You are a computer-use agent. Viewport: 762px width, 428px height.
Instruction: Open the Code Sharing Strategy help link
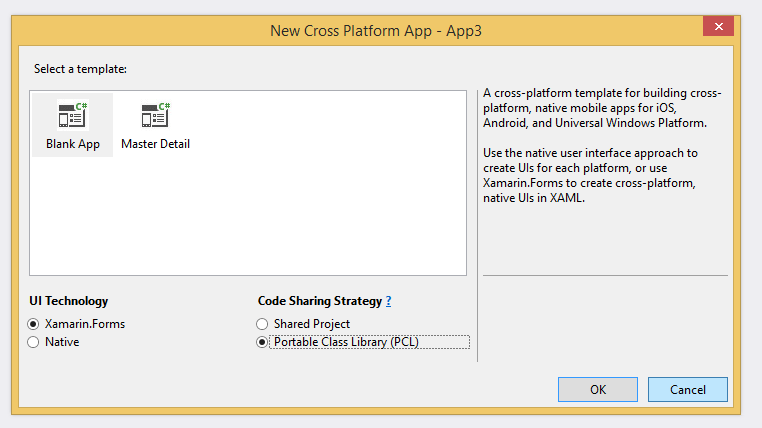click(388, 301)
